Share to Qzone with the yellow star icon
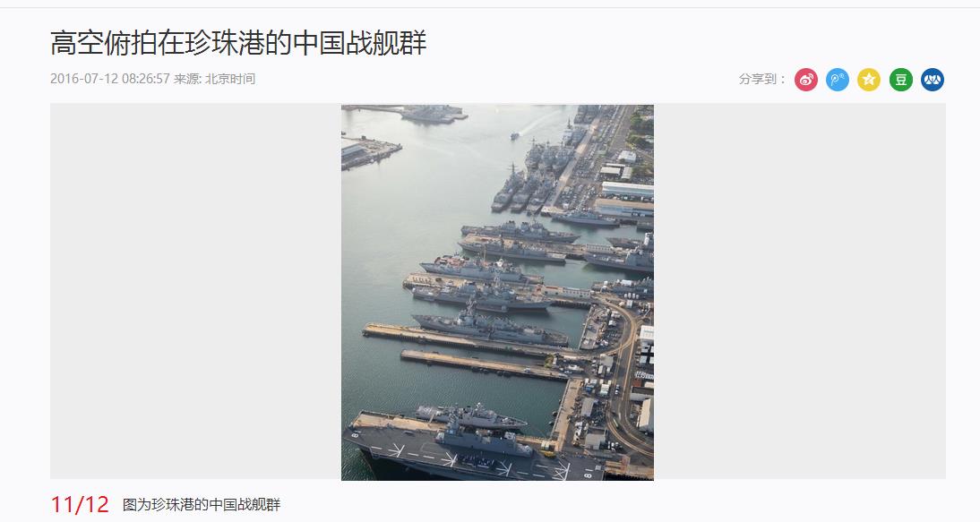Image resolution: width=980 pixels, height=522 pixels. click(x=869, y=80)
